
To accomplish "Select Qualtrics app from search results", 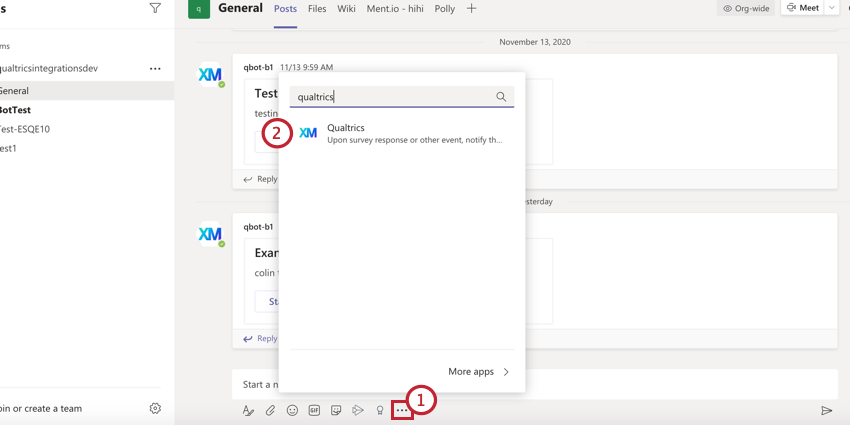I will click(x=402, y=133).
